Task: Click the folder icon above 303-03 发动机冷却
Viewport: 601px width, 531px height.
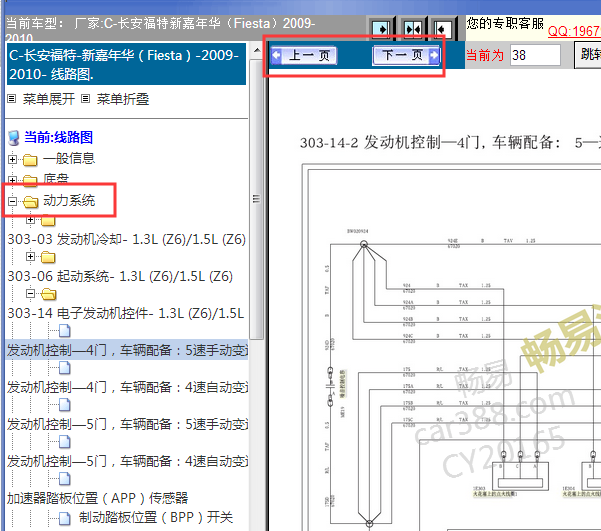Action: pyautogui.click(x=48, y=220)
